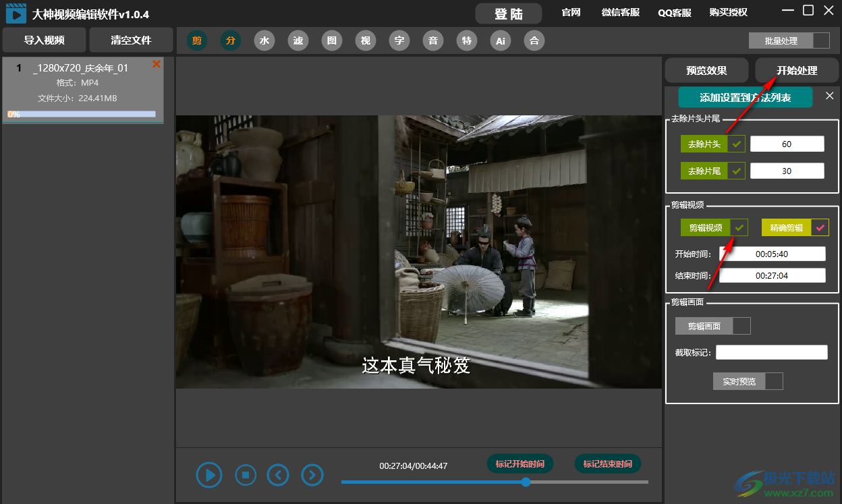Select the 剪 (cut) tool icon
842x504 pixels.
click(197, 40)
